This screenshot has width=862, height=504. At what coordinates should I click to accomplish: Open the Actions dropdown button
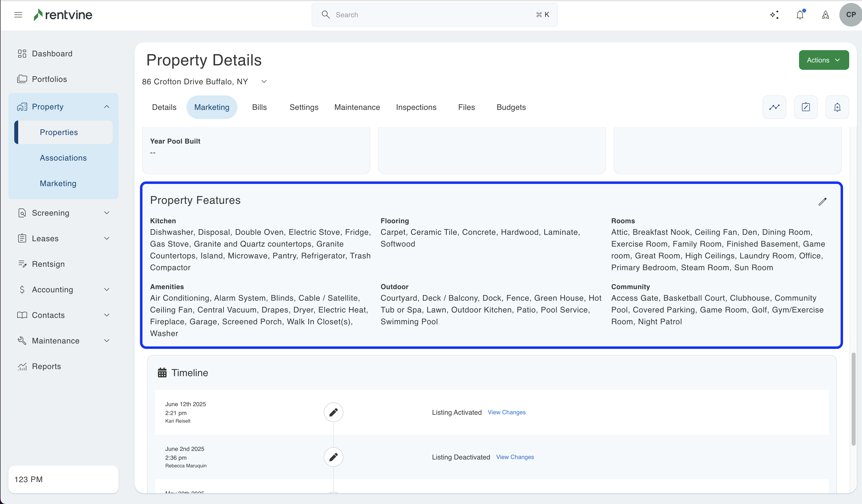coord(823,60)
